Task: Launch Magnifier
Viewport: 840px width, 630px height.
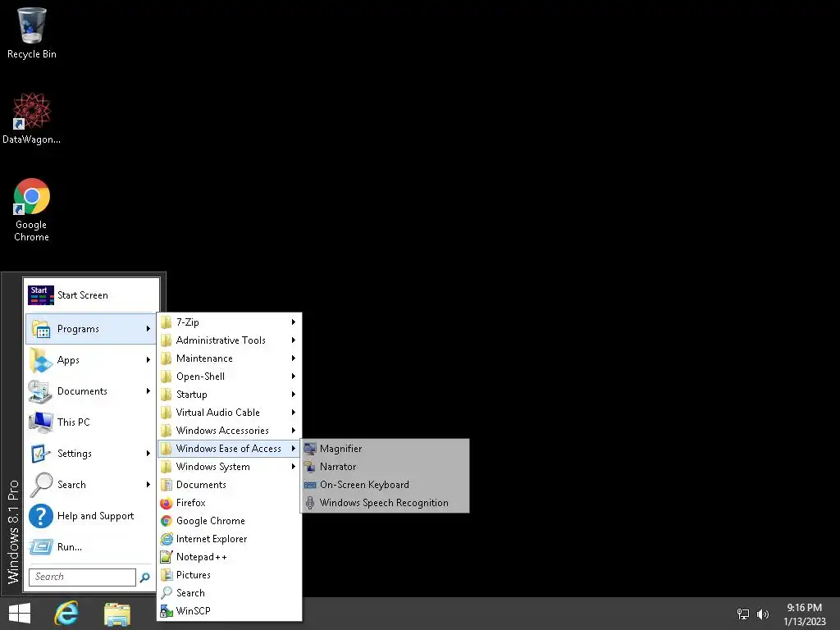Action: point(385,449)
